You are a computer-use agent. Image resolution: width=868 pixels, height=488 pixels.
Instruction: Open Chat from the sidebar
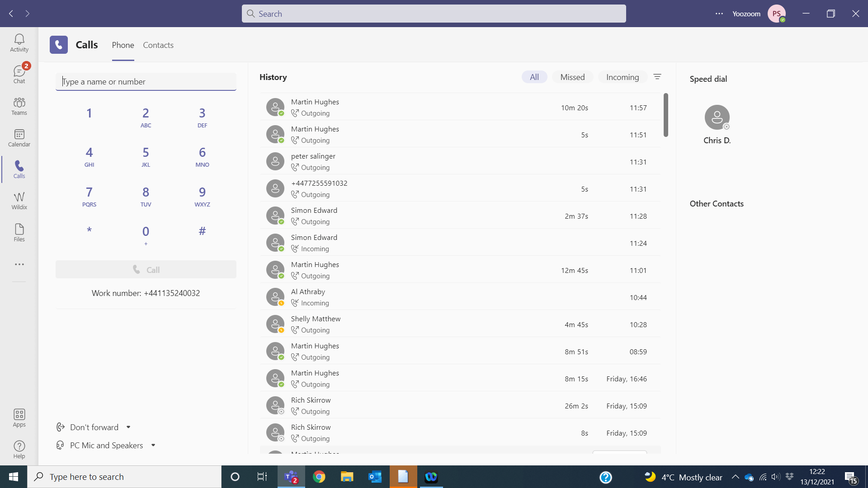click(x=19, y=72)
